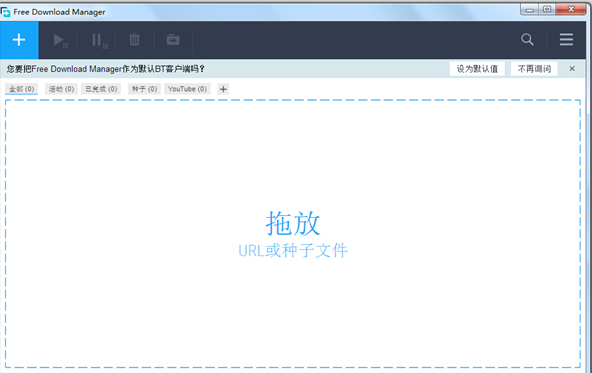Close the Free Download Manager window
The height and width of the screenshot is (373, 592).
571,9
